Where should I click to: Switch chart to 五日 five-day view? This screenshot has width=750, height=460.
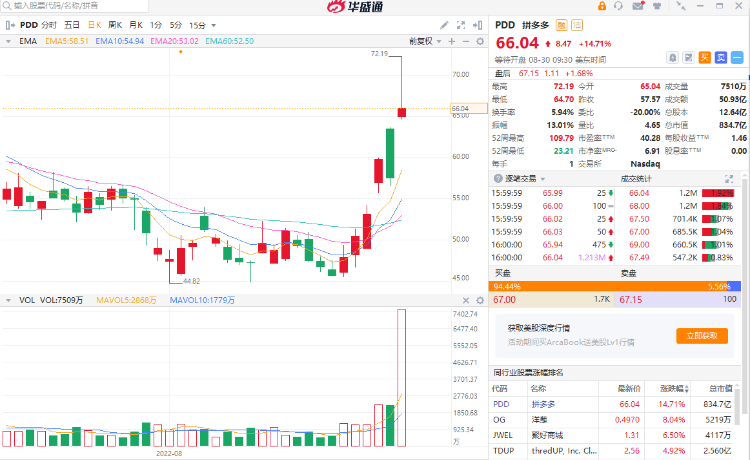point(72,25)
